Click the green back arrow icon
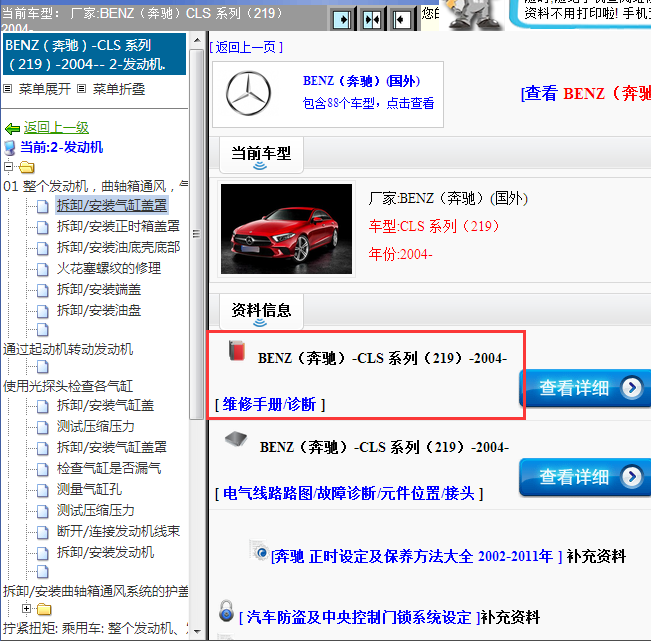Image resolution: width=651 pixels, height=641 pixels. (12, 129)
